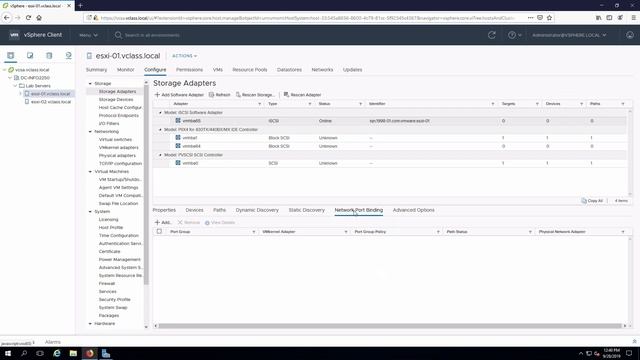
Task: Refresh the vSphere Client page
Action: (492, 35)
